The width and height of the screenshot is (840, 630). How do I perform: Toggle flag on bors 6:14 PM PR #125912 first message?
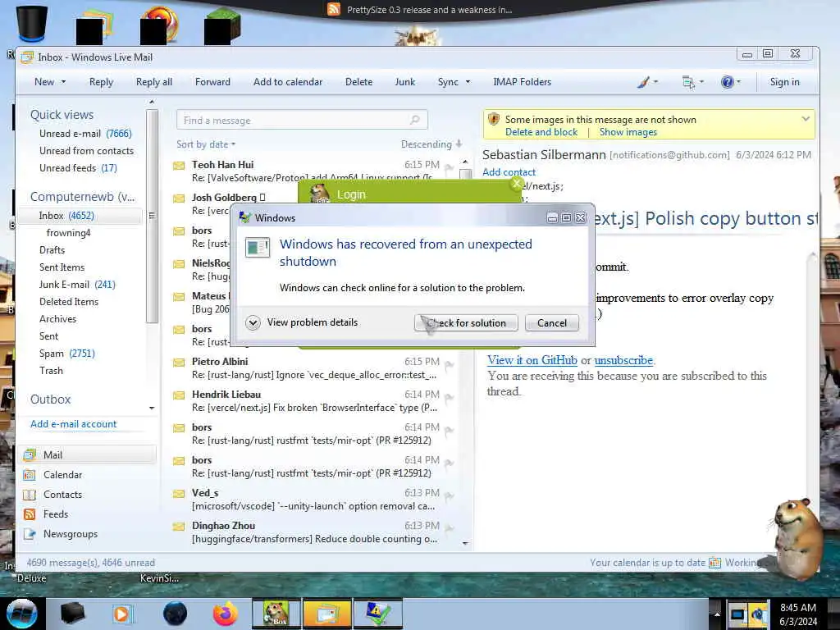coord(449,431)
